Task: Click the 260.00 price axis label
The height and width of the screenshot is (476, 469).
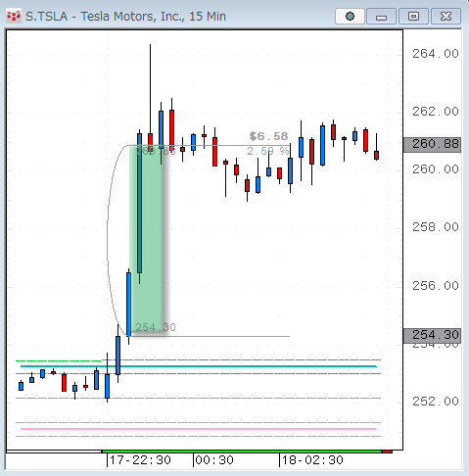Action: point(436,169)
